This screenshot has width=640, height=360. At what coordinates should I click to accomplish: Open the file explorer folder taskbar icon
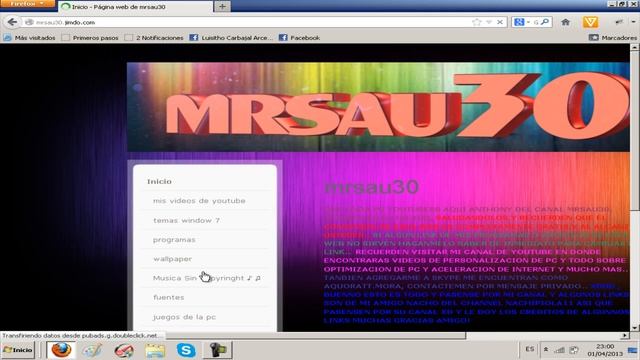pyautogui.click(x=155, y=350)
